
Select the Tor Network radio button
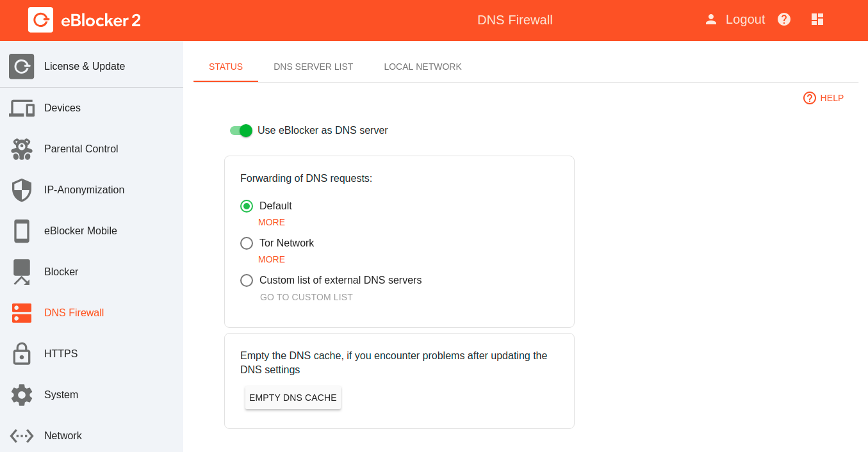pos(247,243)
